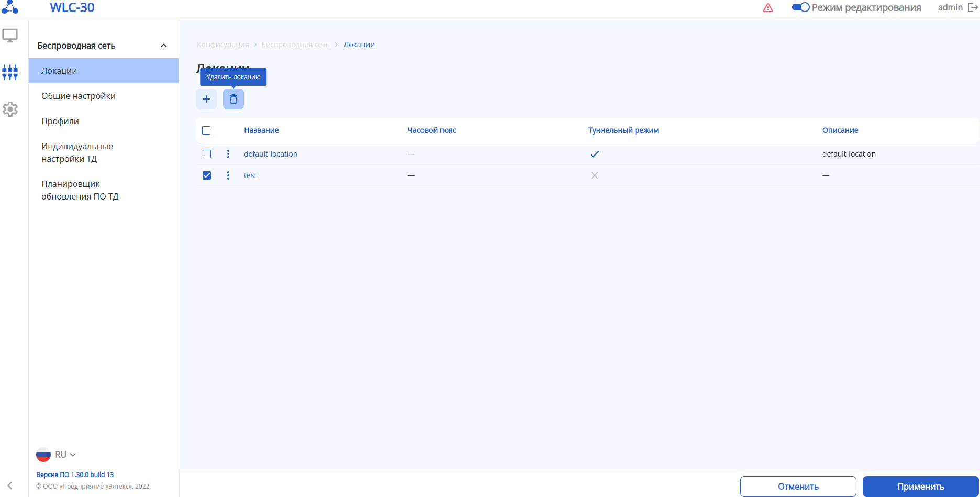980x497 pixels.
Task: Collapse the sidebar with left arrow
Action: click(10, 485)
